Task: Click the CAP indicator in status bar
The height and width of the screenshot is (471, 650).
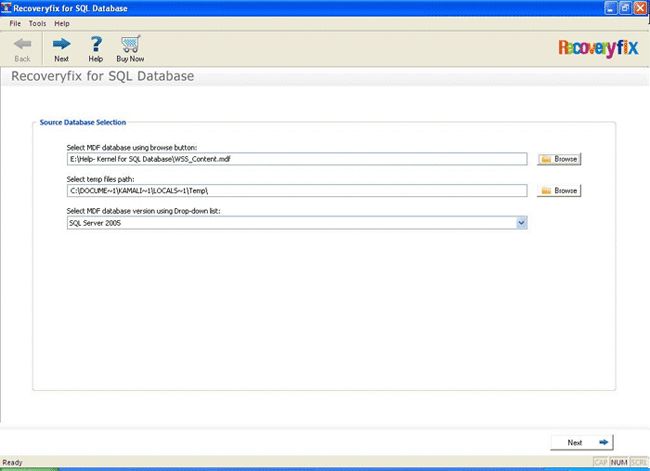Action: 600,463
